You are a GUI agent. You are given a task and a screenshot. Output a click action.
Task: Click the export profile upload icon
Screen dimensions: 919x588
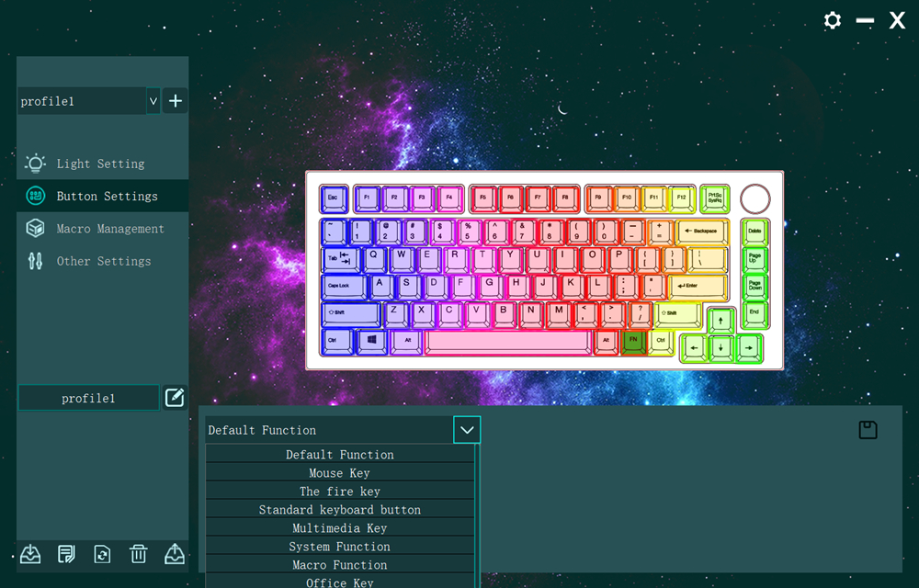[175, 553]
